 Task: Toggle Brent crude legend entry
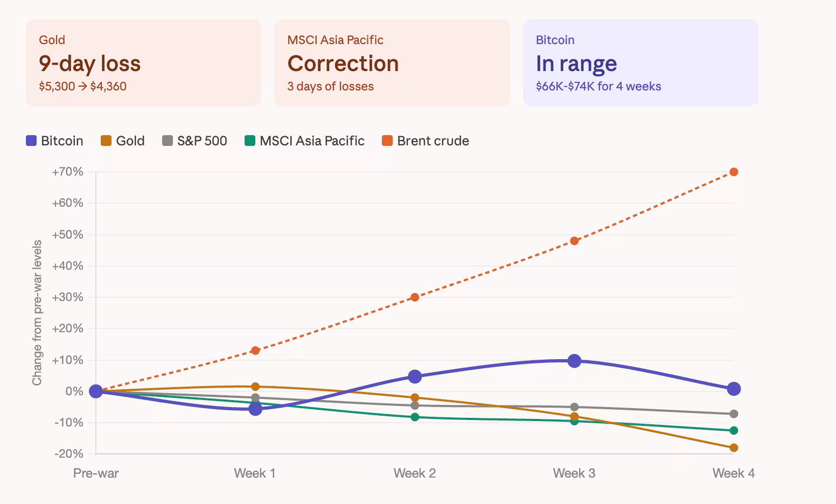coord(426,141)
